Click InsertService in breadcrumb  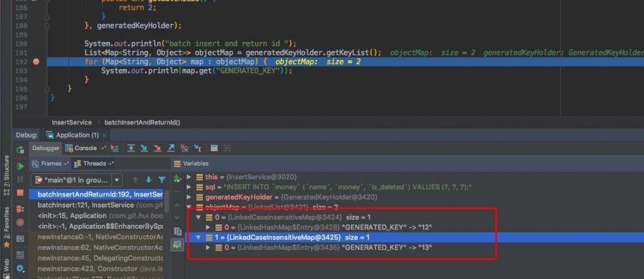click(72, 122)
